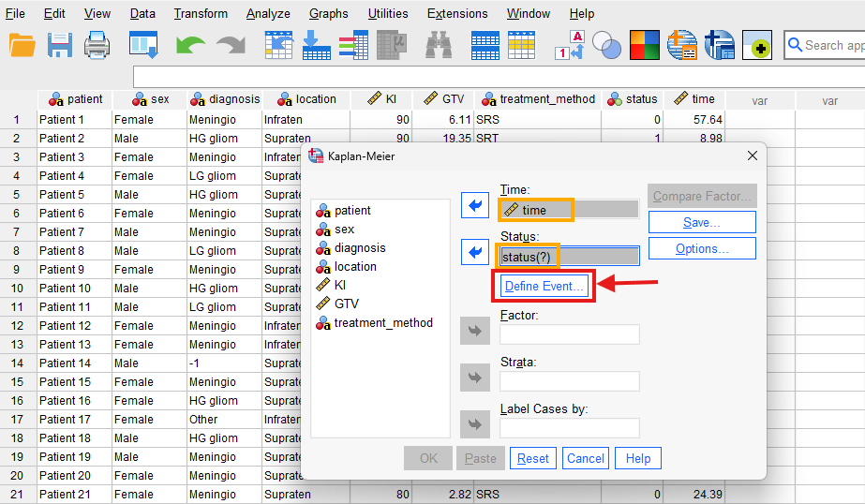This screenshot has height=504, width=865.
Task: Move variable out of Time field arrow
Action: tap(475, 206)
